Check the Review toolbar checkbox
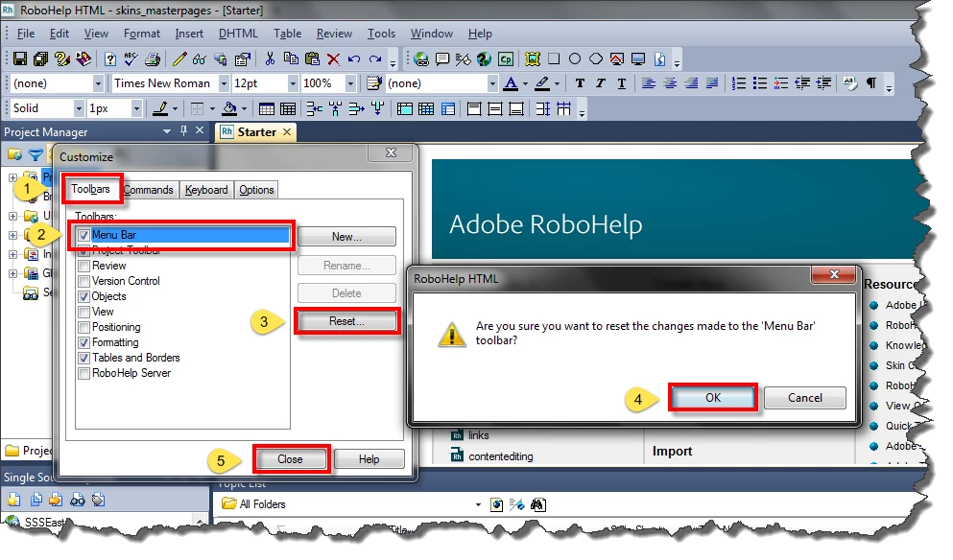Screen dimensions: 953x560 (x=83, y=266)
